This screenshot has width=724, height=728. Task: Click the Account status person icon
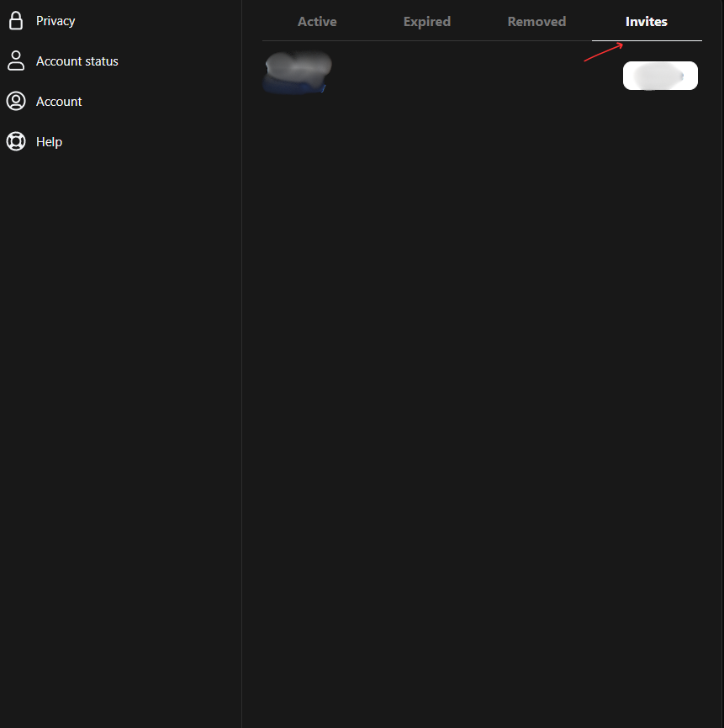click(x=15, y=61)
